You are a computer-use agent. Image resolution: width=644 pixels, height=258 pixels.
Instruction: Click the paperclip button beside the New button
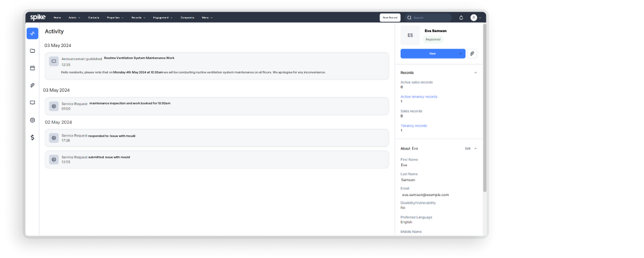point(472,53)
